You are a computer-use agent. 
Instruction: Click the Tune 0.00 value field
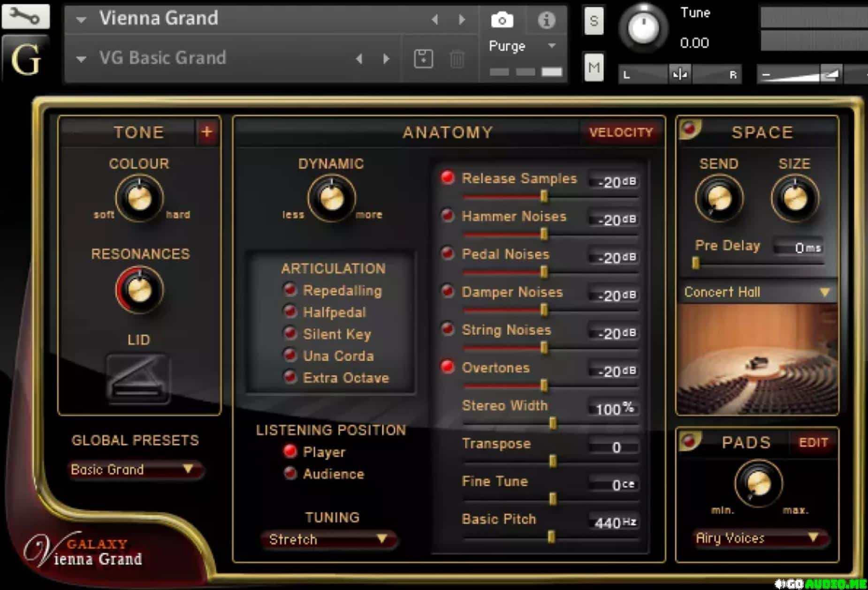694,43
